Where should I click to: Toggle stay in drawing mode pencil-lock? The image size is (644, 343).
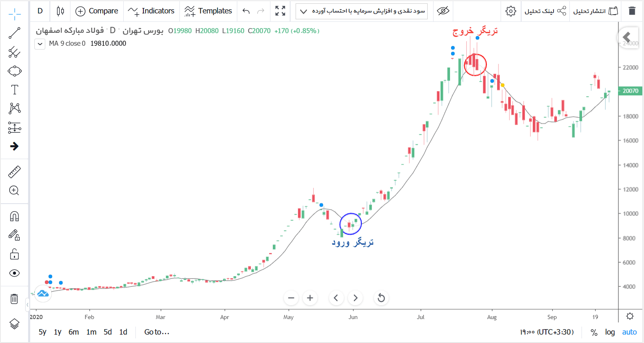click(x=14, y=235)
